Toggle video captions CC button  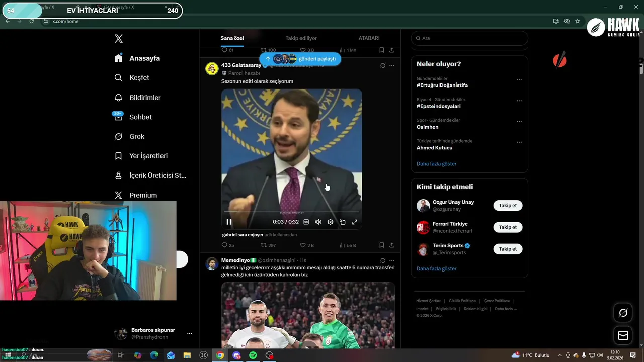tap(306, 222)
